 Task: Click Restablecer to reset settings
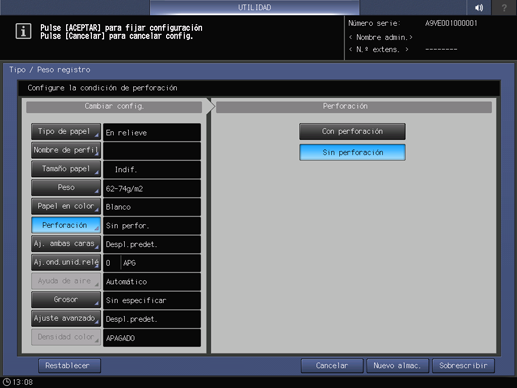tap(69, 366)
